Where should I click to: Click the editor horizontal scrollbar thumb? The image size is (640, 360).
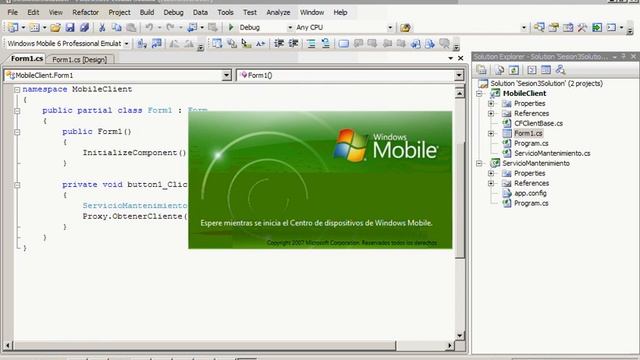(205, 346)
